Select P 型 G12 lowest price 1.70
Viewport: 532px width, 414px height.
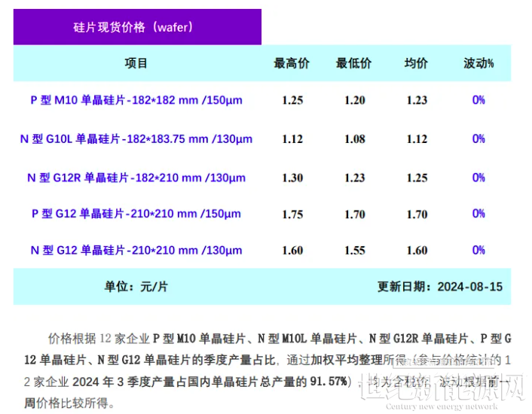pyautogui.click(x=355, y=214)
